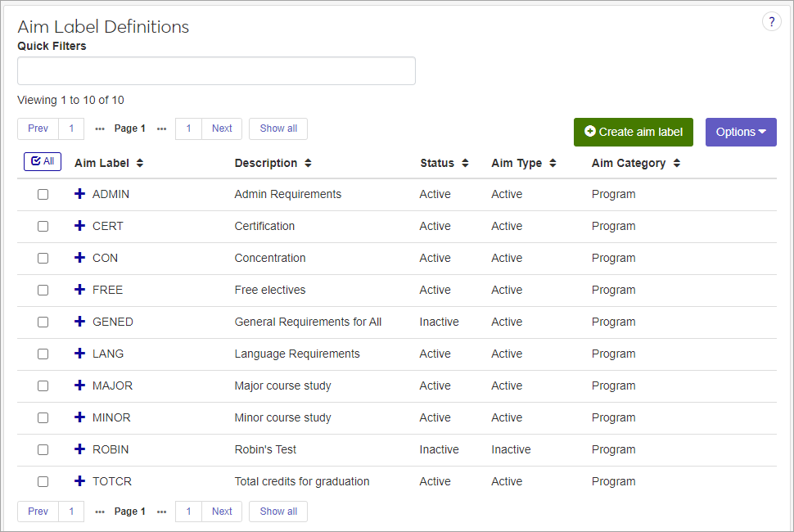Click the plus icon next to MAJOR
794x532 pixels.
tap(79, 385)
